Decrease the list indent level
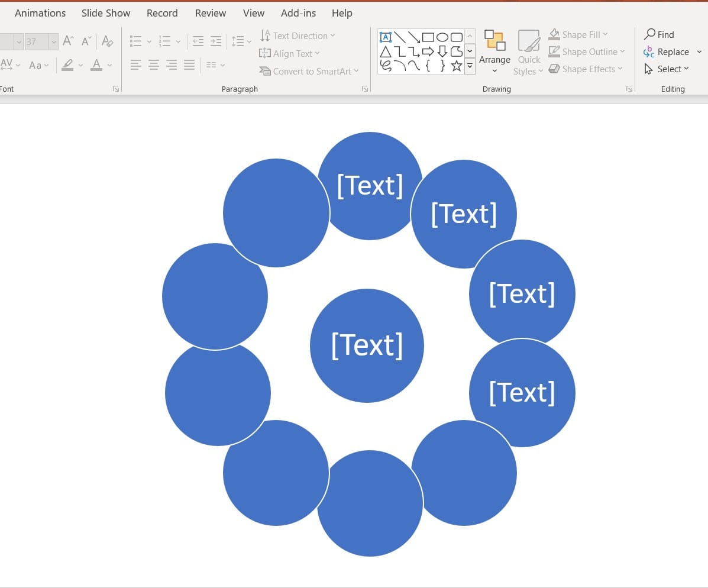708x588 pixels. point(198,41)
